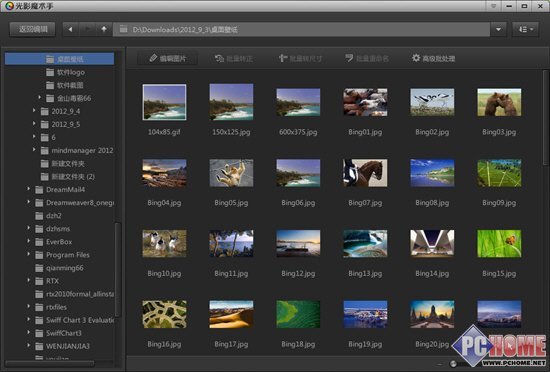
Task: Click the folder icon of qianming66
Action: pos(39,268)
